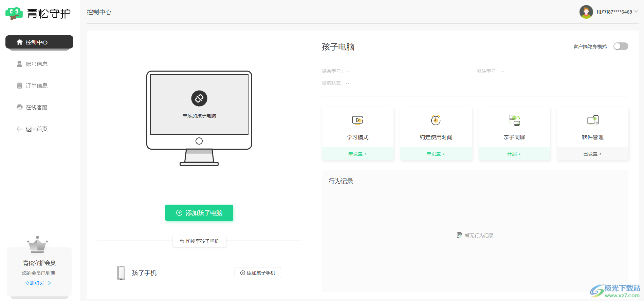Open 在线客服 support
This screenshot has width=644, height=301.
37,107
